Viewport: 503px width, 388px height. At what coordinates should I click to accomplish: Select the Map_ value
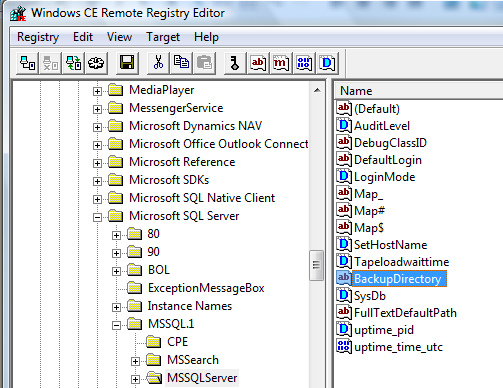coord(368,194)
